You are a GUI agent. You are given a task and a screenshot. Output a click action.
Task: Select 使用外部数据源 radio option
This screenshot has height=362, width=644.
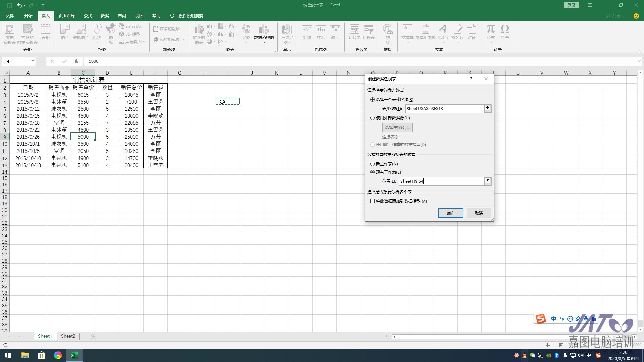(x=372, y=118)
